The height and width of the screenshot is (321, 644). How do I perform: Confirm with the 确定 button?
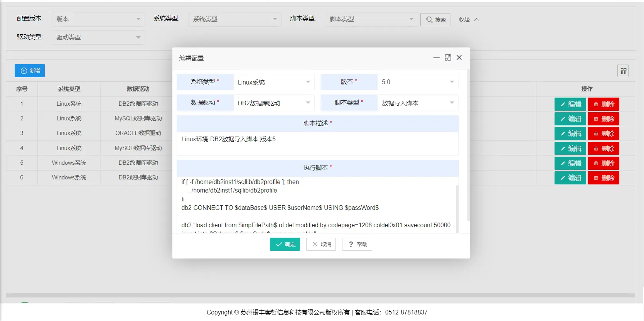tap(285, 244)
